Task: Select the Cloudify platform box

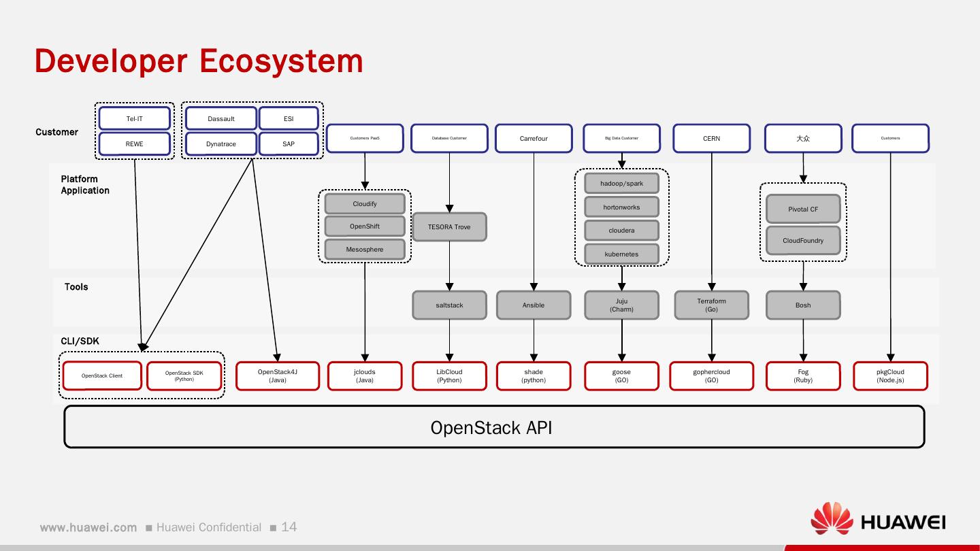Action: [365, 203]
